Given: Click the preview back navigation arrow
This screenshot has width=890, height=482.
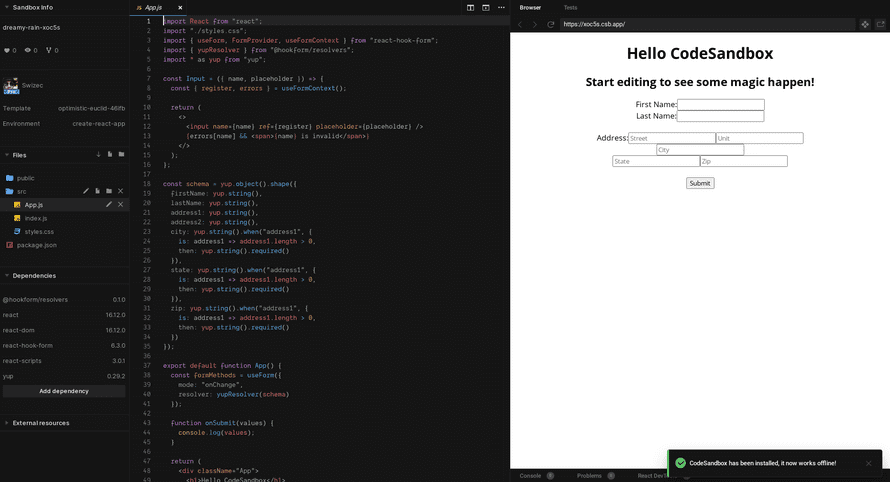Looking at the screenshot, I should [x=520, y=24].
